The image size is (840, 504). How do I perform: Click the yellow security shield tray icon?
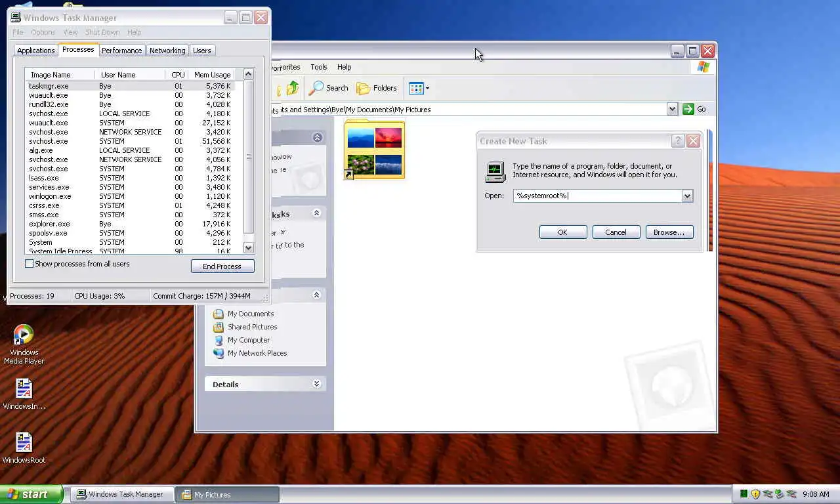pos(755,494)
